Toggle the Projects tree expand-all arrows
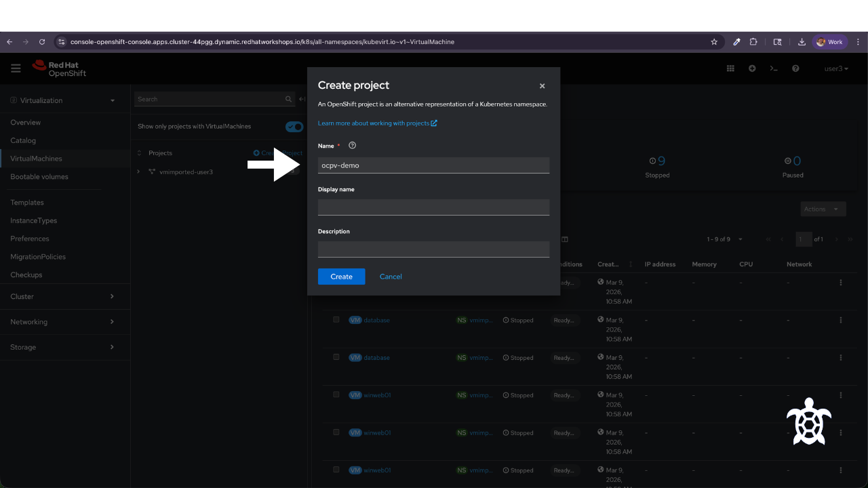This screenshot has width=868, height=488. click(x=140, y=153)
